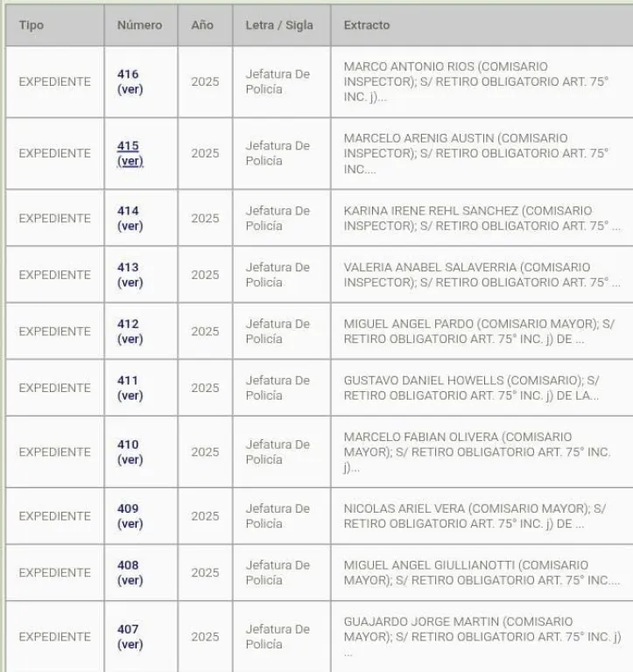The height and width of the screenshot is (672, 633).
Task: View expediente number 413
Action: tap(130, 275)
